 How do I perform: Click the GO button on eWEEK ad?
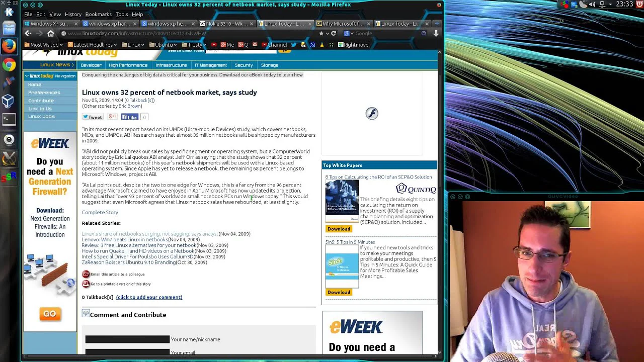tap(49, 314)
